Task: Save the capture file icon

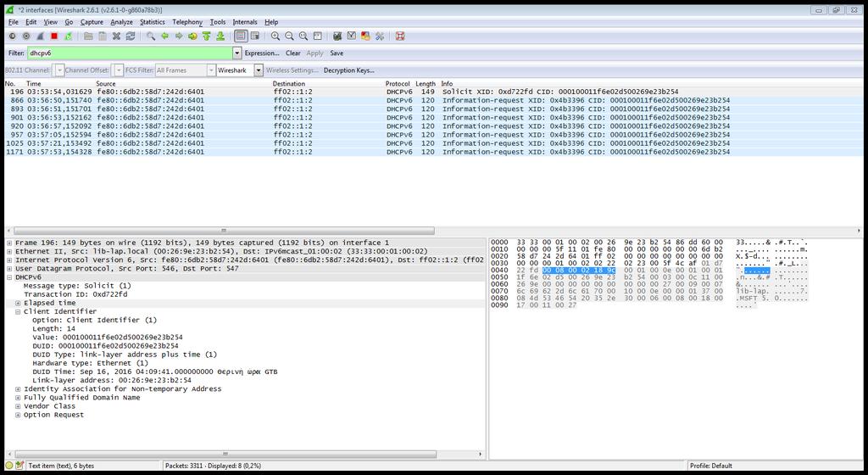Action: click(103, 36)
